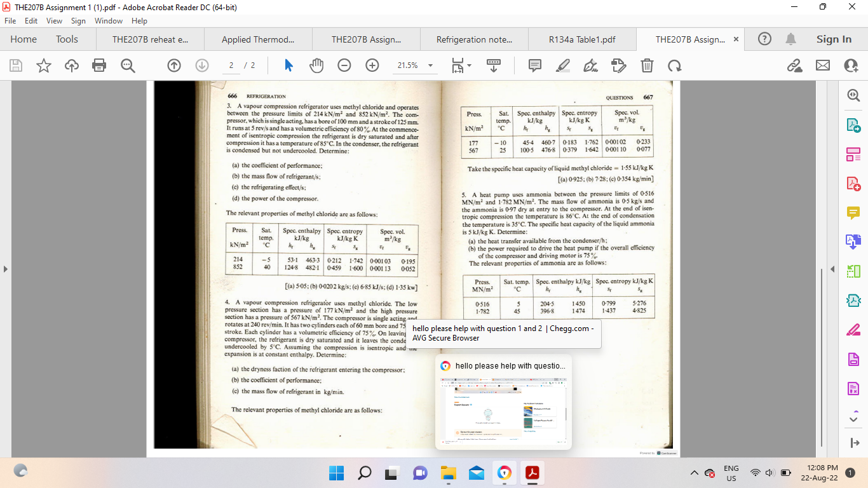
Task: Click the Sign In button
Action: coord(833,39)
